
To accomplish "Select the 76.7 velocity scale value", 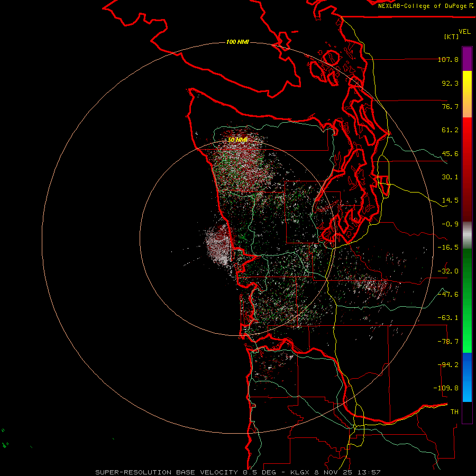I will (x=450, y=106).
